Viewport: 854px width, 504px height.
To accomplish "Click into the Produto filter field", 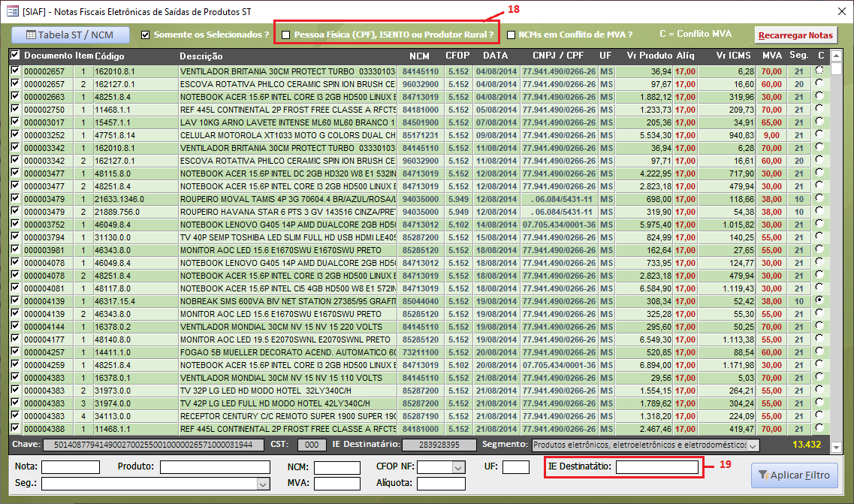I will (215, 467).
